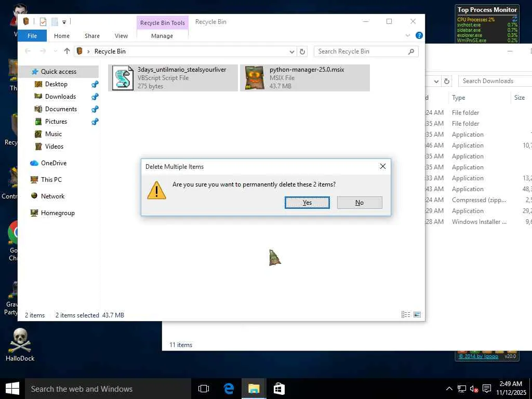The height and width of the screenshot is (399, 532).
Task: Click the chevron after the address bar icon
Action: click(x=88, y=51)
